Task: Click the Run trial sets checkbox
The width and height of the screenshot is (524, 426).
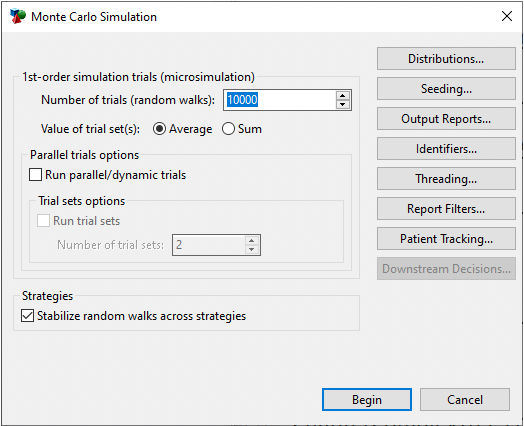Action: (x=43, y=221)
